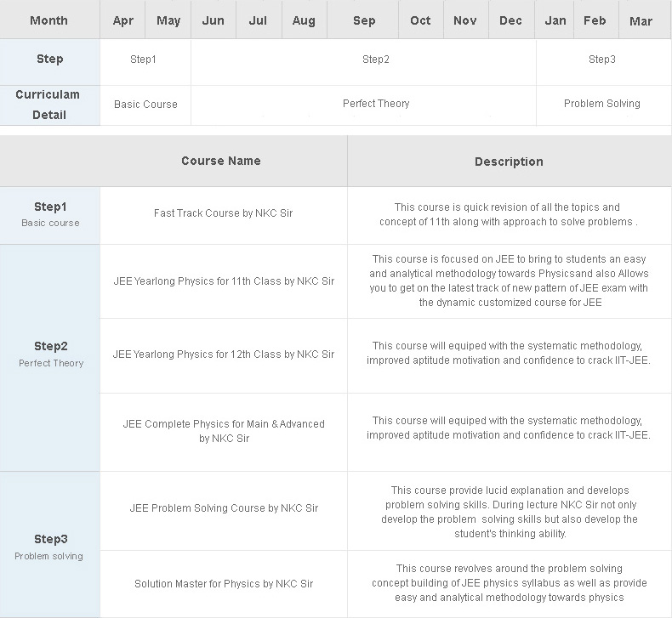Click the Step1 cell under Apr-May
The height and width of the screenshot is (618, 672).
(x=145, y=62)
